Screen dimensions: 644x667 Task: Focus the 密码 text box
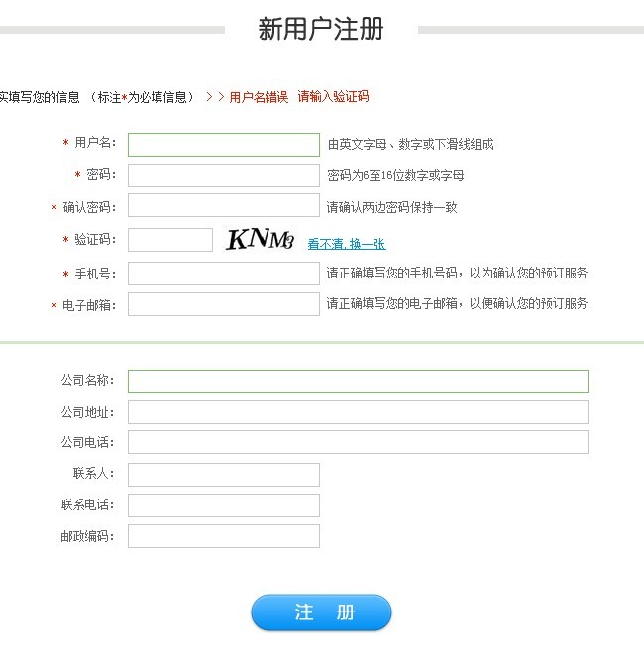223,176
